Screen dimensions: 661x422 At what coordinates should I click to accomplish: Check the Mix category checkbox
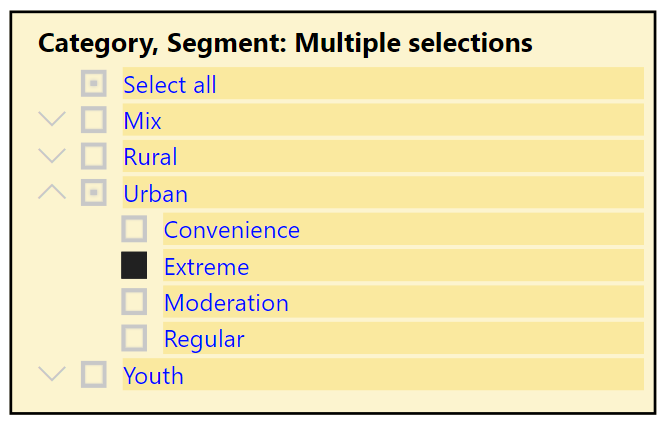click(94, 120)
